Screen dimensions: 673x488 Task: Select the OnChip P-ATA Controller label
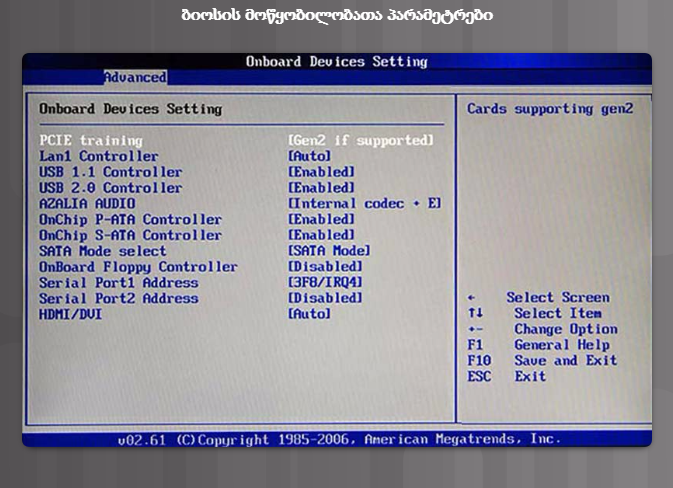coord(130,219)
